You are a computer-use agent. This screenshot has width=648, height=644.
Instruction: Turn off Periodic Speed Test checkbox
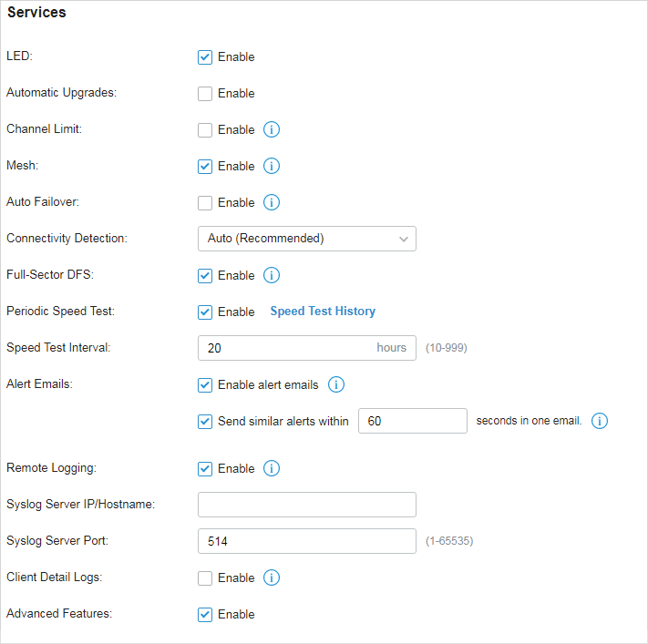pos(205,312)
